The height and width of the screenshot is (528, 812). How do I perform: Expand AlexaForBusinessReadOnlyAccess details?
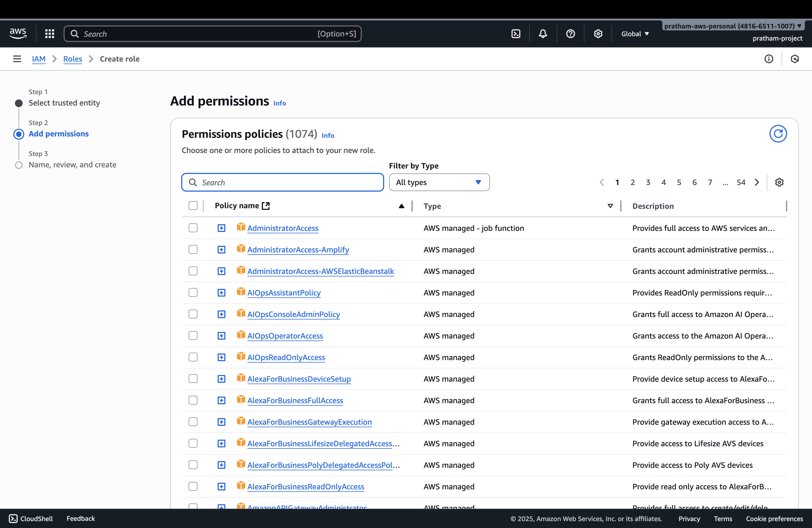click(222, 487)
